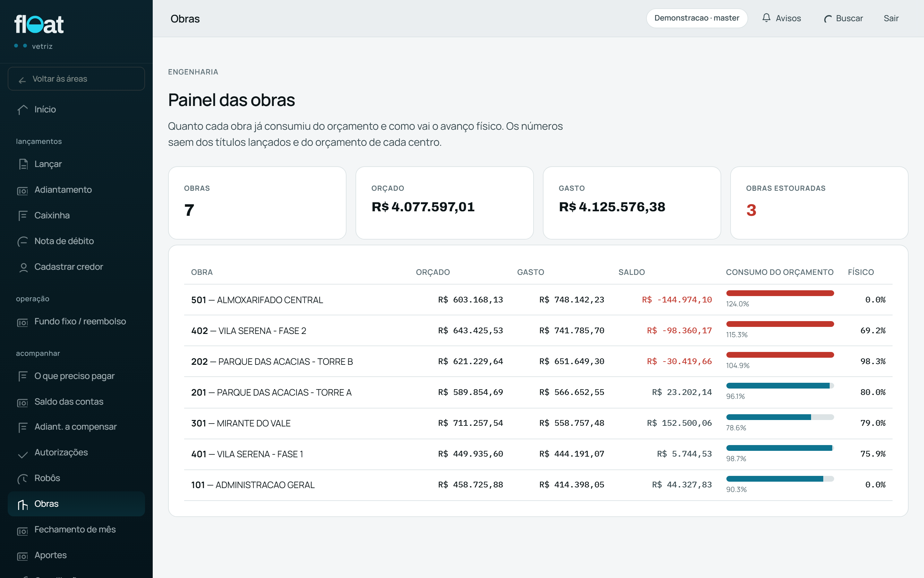Click the SALDO column header

631,272
